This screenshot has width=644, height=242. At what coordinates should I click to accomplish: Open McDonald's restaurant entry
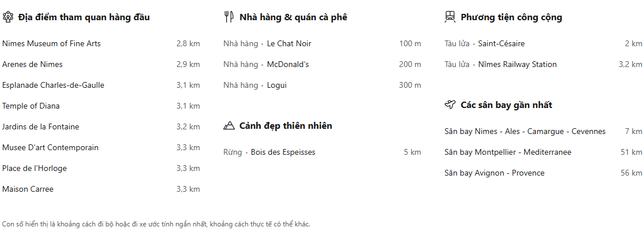(288, 65)
